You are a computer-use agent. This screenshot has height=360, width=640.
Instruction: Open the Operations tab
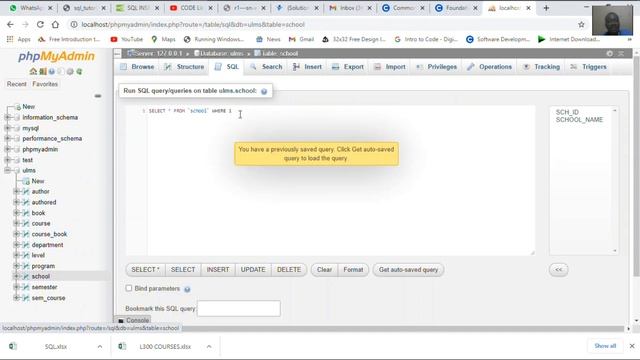[x=490, y=67]
